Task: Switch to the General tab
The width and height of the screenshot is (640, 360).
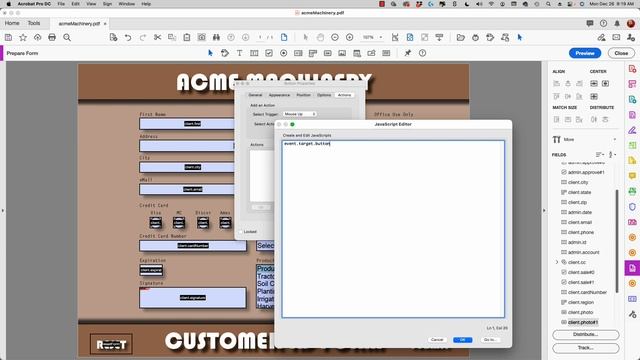Action: pos(255,95)
